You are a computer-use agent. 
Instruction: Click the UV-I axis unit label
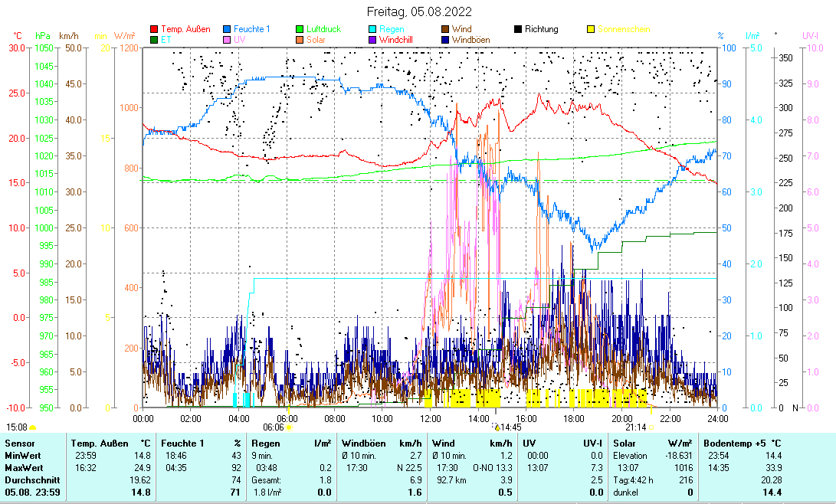(x=811, y=36)
